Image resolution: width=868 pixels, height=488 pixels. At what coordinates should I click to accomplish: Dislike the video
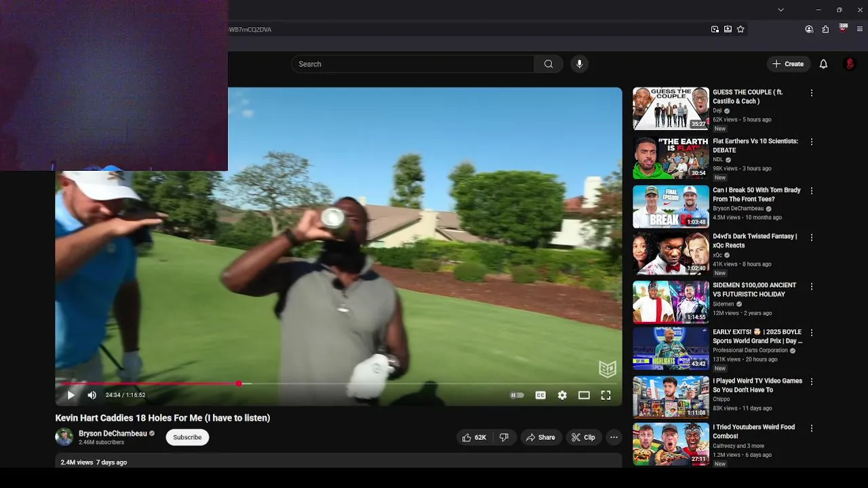tap(504, 437)
